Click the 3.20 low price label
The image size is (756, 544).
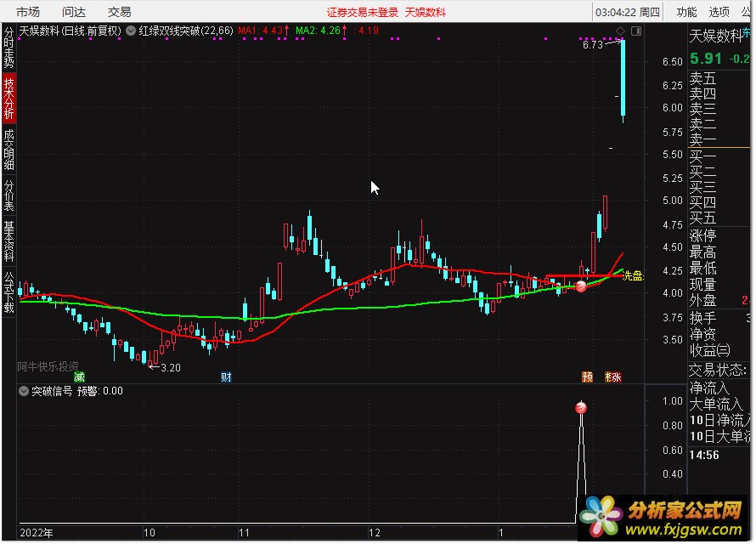click(x=170, y=367)
